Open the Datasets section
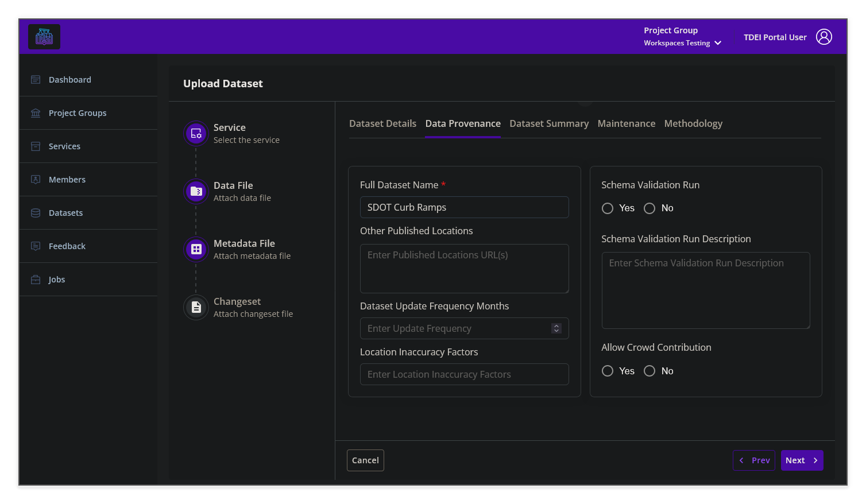The image size is (866, 504). [34, 212]
